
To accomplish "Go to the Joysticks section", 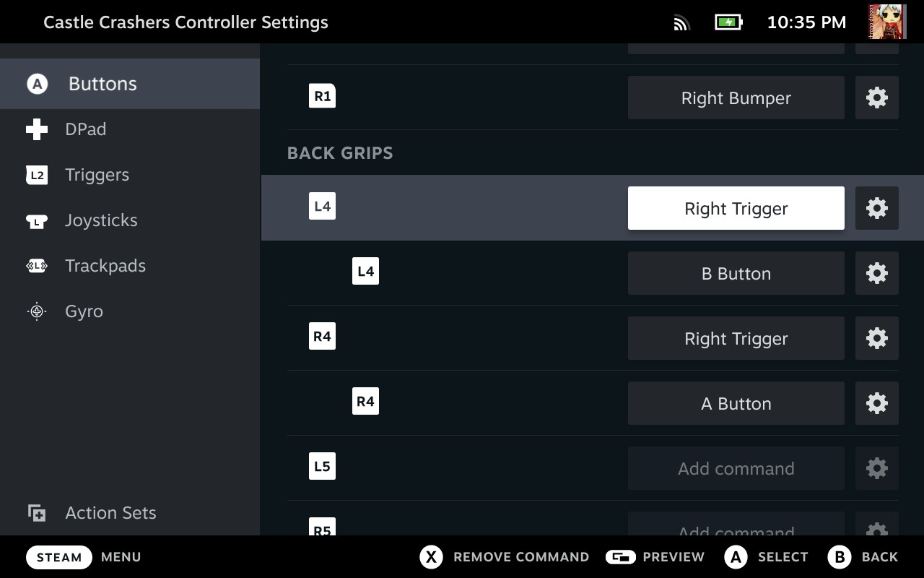I will point(100,220).
